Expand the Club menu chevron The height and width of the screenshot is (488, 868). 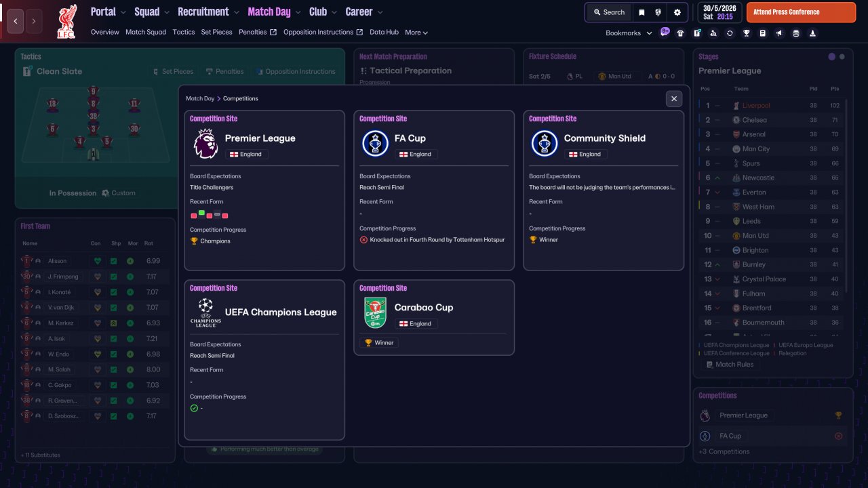(334, 12)
